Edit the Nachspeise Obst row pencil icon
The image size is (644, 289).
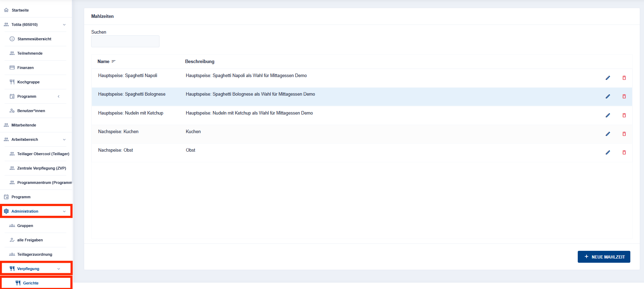tap(608, 152)
